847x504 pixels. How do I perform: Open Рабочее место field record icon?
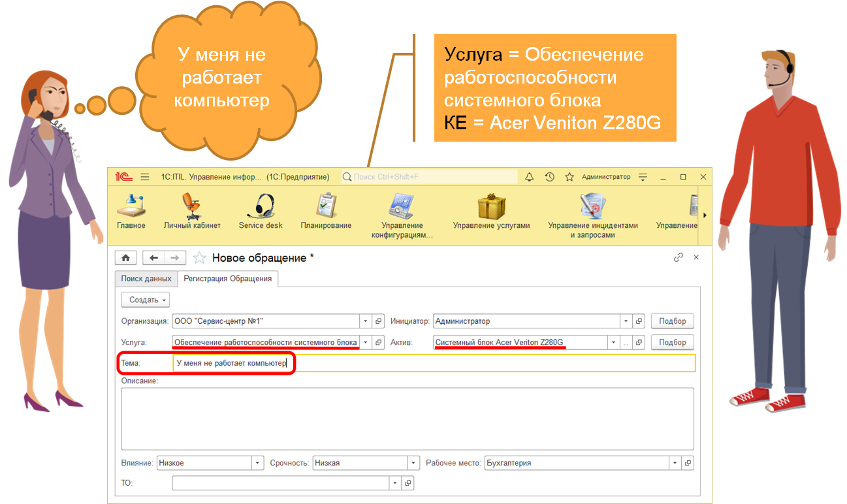687,463
